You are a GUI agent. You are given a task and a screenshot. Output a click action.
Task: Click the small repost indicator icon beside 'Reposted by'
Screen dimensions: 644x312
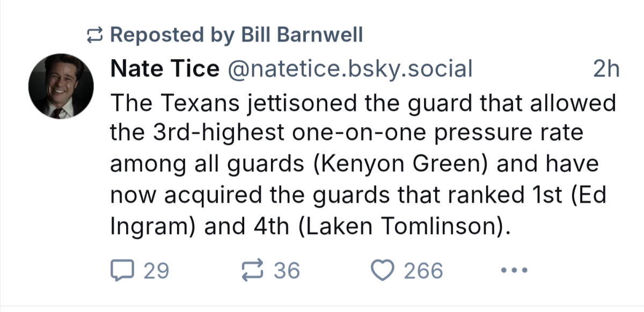point(95,35)
